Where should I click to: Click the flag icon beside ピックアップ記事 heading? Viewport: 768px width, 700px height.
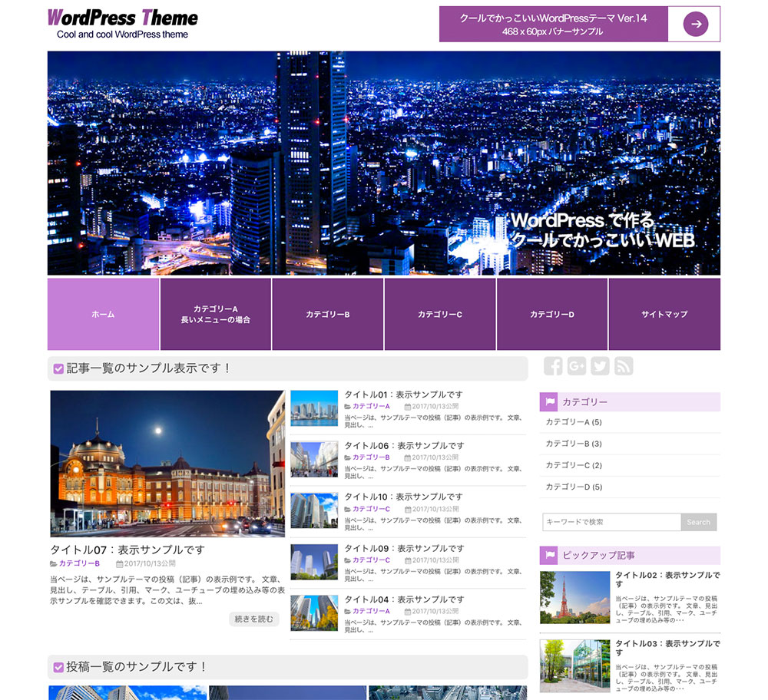pos(550,555)
